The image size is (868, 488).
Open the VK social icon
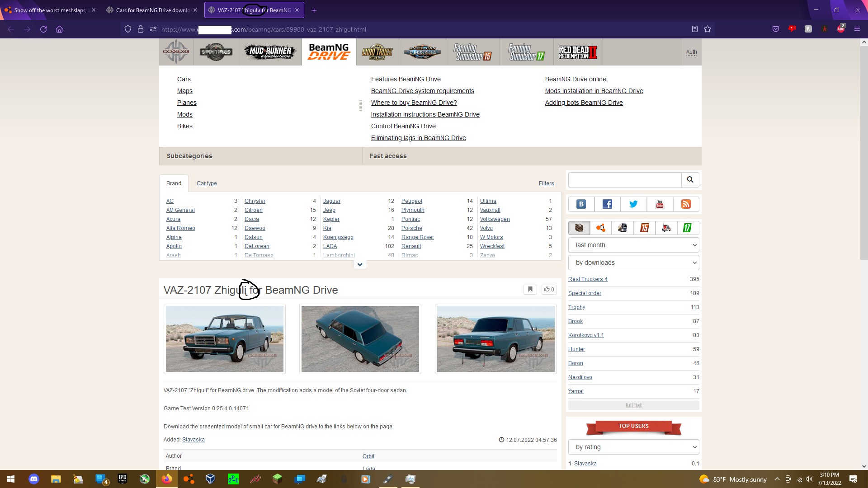click(x=581, y=204)
